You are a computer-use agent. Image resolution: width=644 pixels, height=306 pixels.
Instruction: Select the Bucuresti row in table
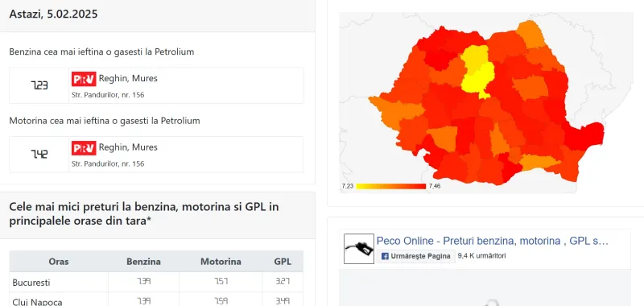pos(156,282)
